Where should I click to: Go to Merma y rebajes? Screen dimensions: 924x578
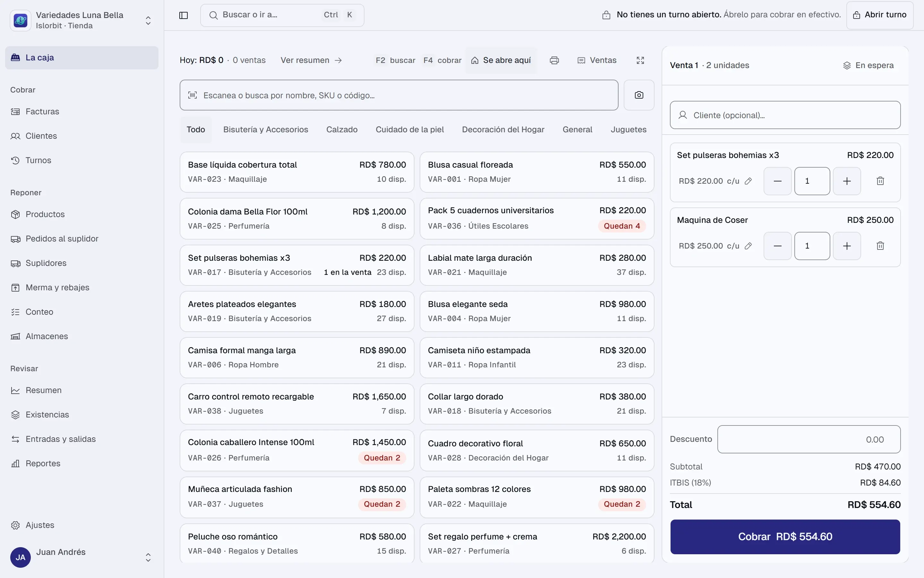pos(82,287)
